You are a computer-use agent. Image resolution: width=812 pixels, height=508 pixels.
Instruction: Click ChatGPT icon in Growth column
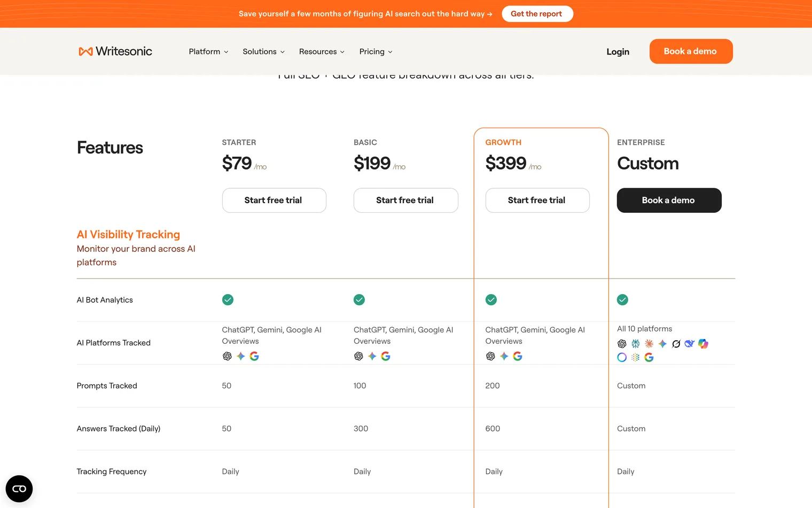coord(490,356)
